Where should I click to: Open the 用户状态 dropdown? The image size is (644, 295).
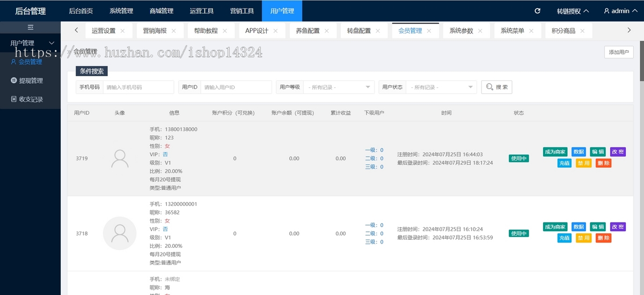coord(441,87)
